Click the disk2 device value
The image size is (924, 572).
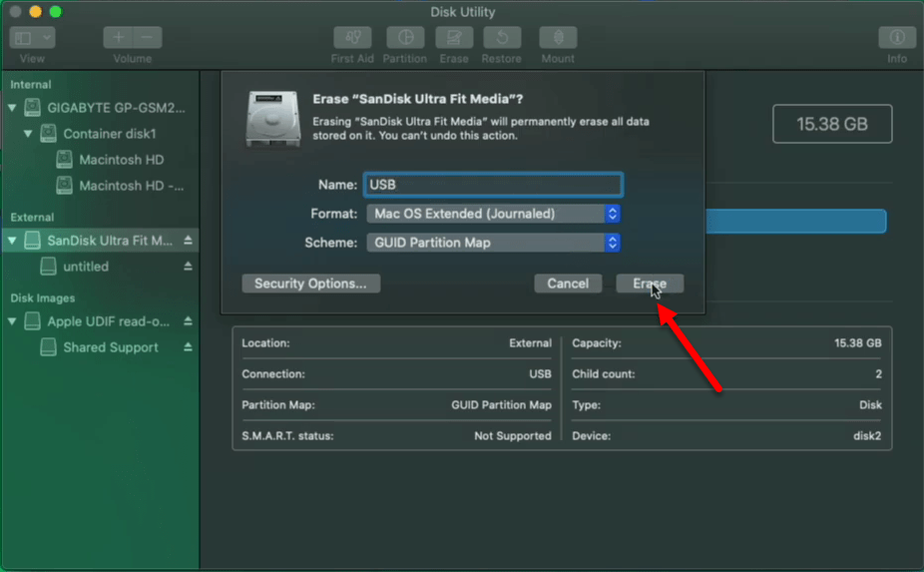pos(867,436)
